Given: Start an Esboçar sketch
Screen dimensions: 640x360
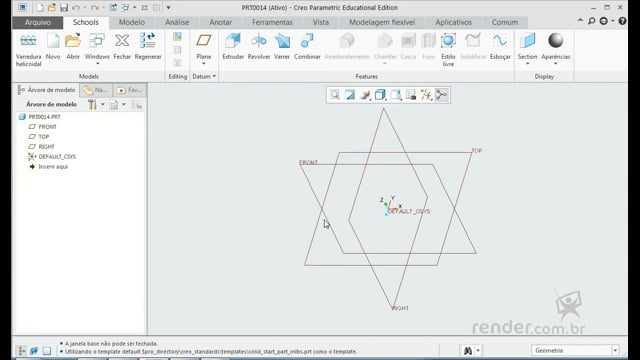Looking at the screenshot, I should [500, 46].
